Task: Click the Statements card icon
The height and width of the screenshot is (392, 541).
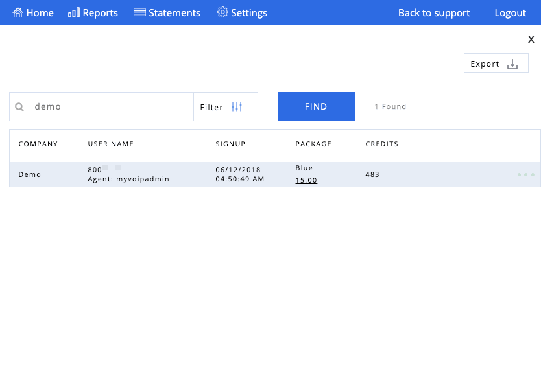Action: click(x=139, y=13)
